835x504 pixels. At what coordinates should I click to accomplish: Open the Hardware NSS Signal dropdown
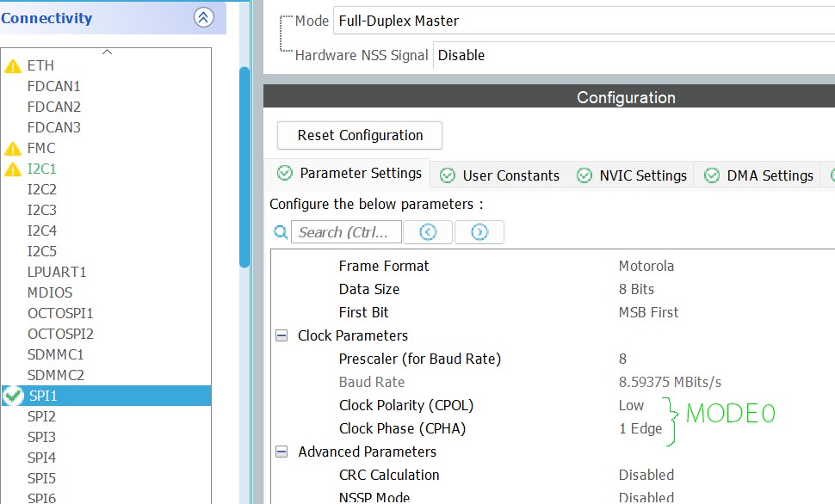634,55
